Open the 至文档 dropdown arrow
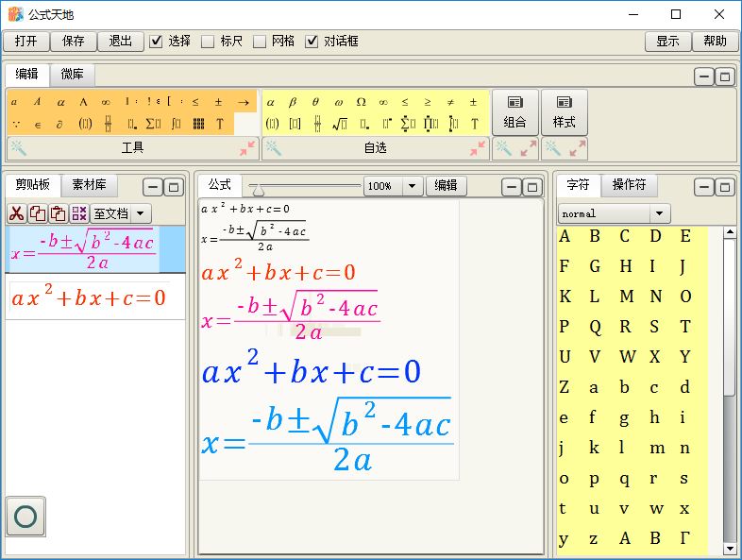 click(x=141, y=214)
